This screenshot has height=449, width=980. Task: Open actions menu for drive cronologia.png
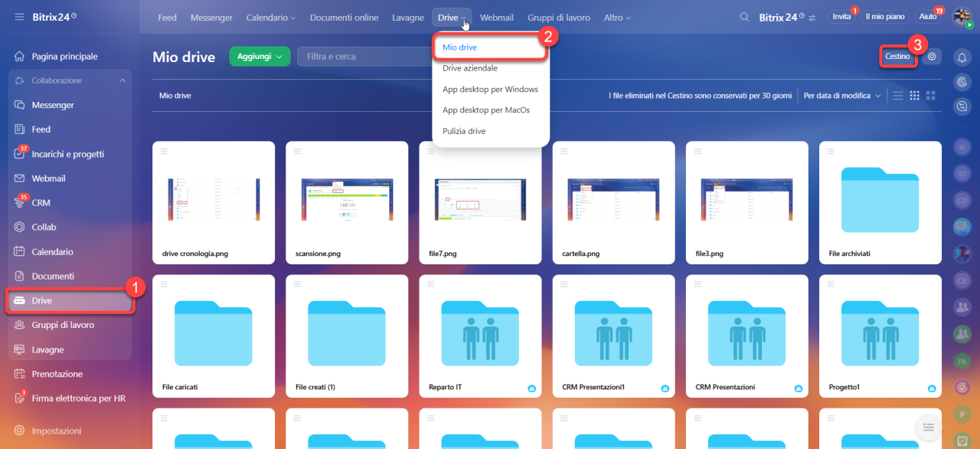[x=165, y=151]
